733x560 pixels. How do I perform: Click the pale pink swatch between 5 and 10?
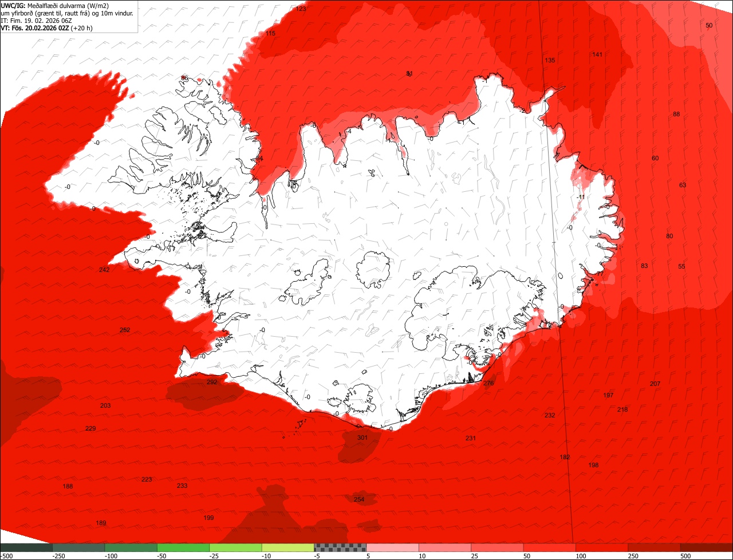point(393,547)
